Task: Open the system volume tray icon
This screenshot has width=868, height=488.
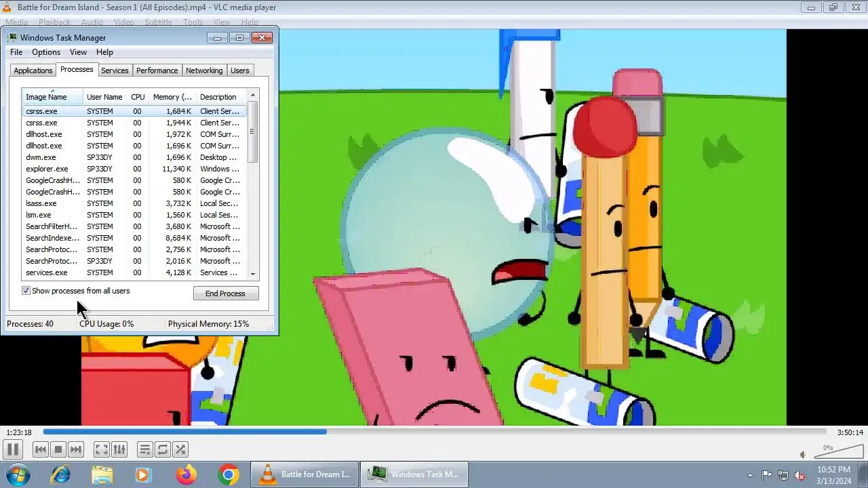Action: coord(800,475)
